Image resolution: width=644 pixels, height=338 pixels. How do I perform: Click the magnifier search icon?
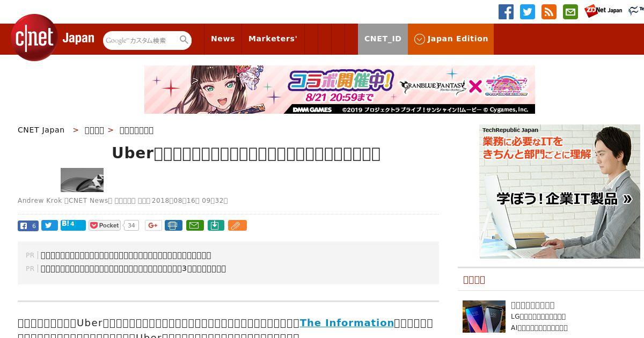184,40
